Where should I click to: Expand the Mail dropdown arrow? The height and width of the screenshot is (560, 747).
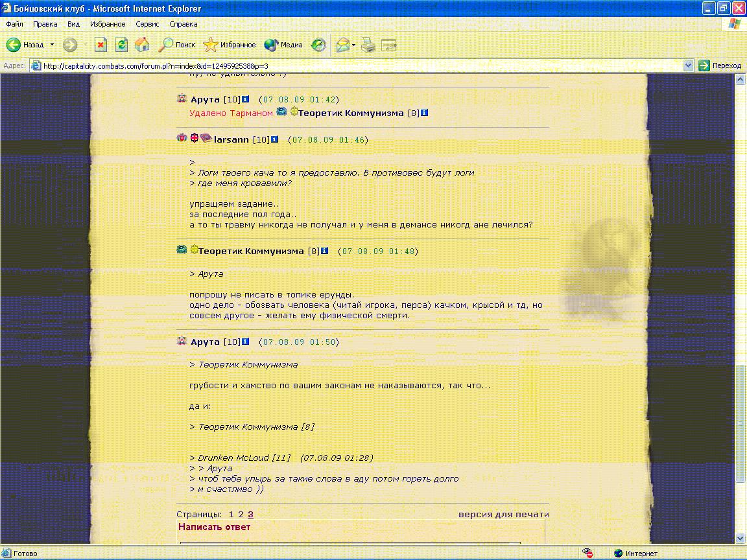point(353,45)
